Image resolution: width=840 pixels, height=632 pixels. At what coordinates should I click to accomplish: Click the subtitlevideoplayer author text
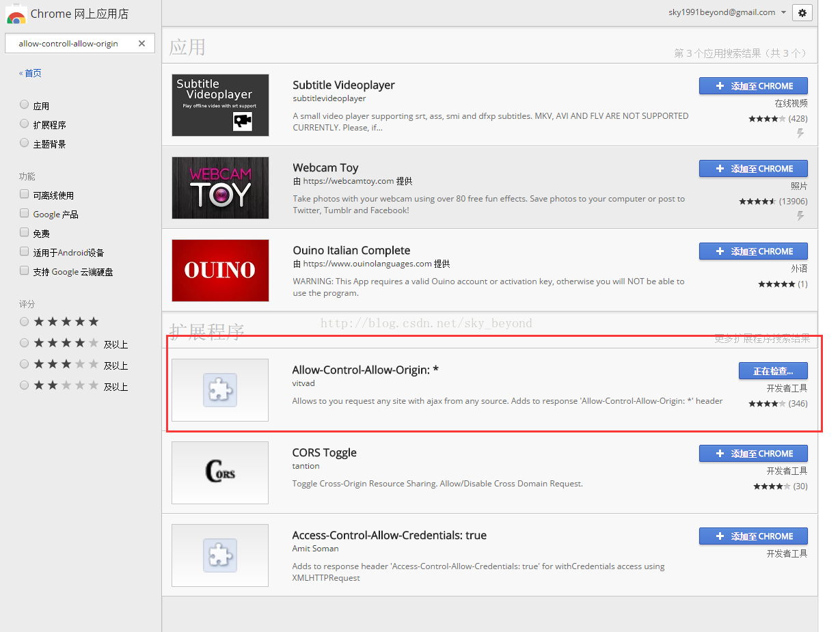tap(329, 98)
